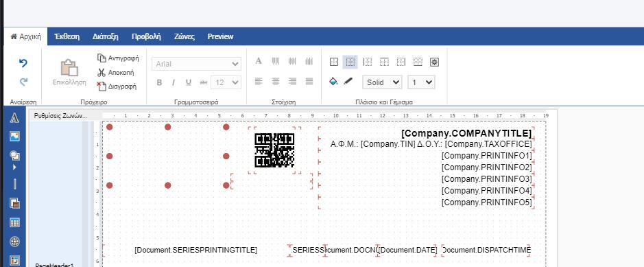Apply bottom border frame option
The width and height of the screenshot is (644, 267).
(x=418, y=62)
